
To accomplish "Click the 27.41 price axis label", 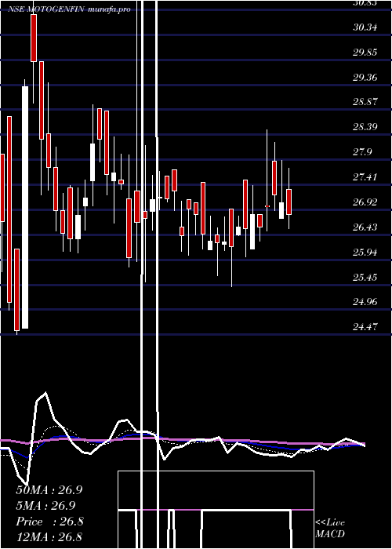I will 365,176.
